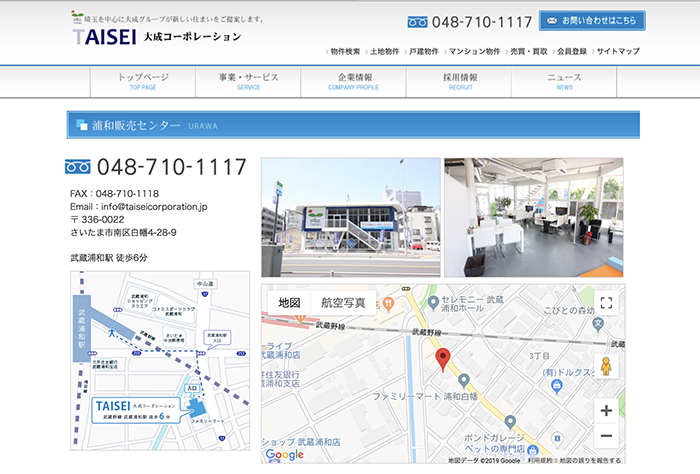Click the 地図の誤りを報告する link
Viewport: 700px width, 474px height.
pos(590,460)
